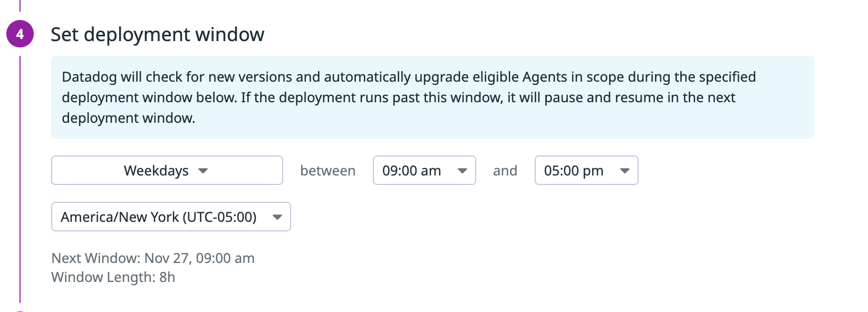Click the blue deployment info banner

click(432, 97)
